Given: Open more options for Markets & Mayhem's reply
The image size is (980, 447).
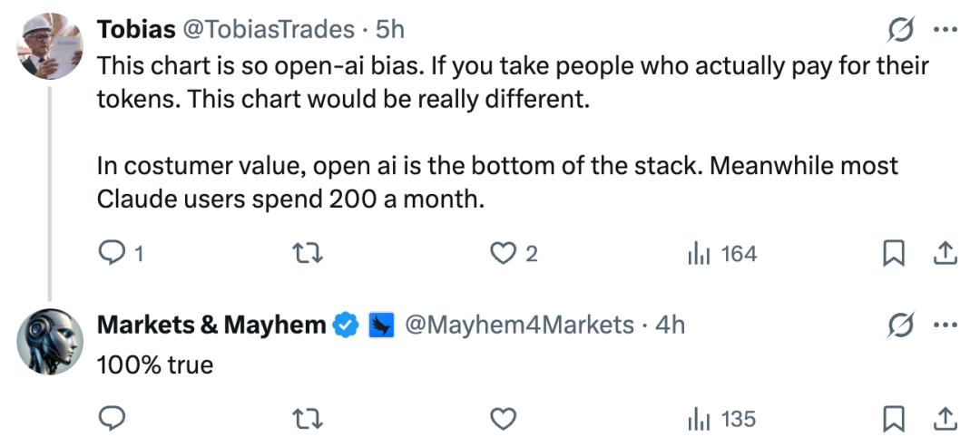Looking at the screenshot, I should click(x=945, y=325).
